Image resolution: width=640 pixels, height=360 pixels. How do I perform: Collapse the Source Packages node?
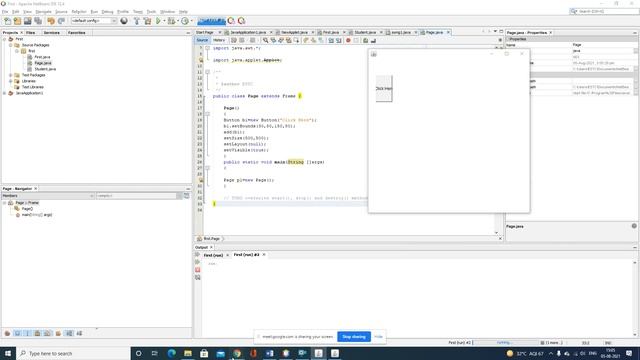[11, 45]
